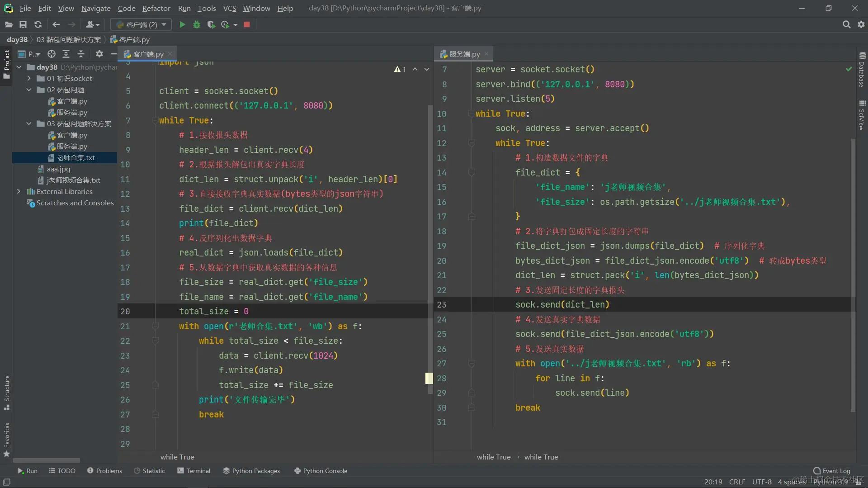The width and height of the screenshot is (868, 488).
Task: Open the Problems tool window
Action: [104, 471]
